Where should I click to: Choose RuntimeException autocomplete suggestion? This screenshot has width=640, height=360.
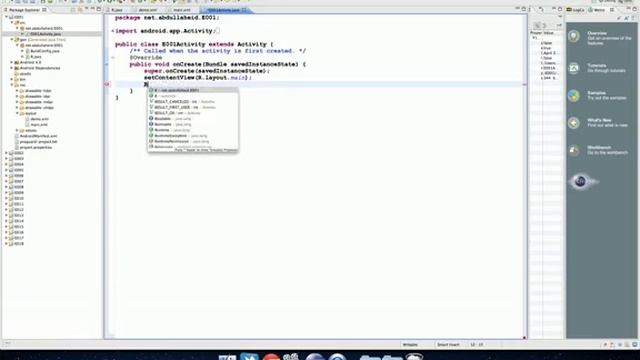(193, 136)
